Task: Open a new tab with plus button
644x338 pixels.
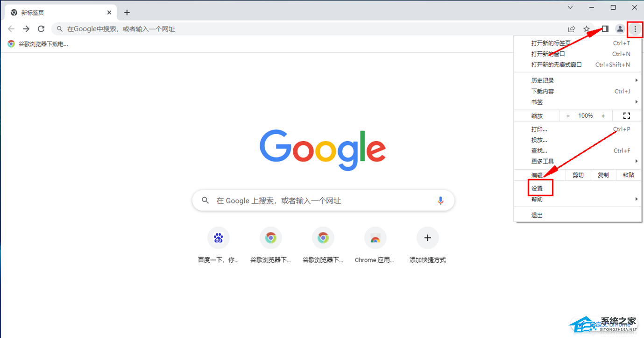Action: tap(127, 13)
